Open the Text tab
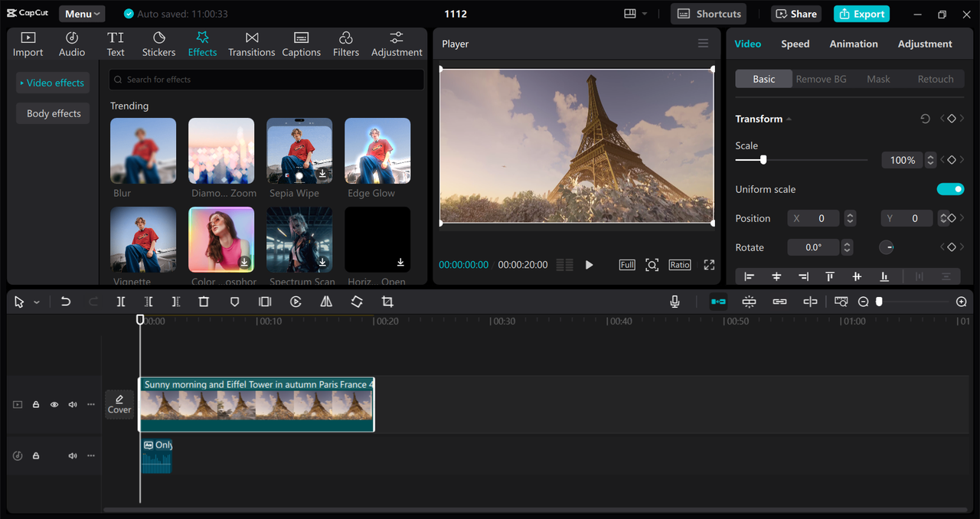Screen dimensions: 980x519 [116, 44]
